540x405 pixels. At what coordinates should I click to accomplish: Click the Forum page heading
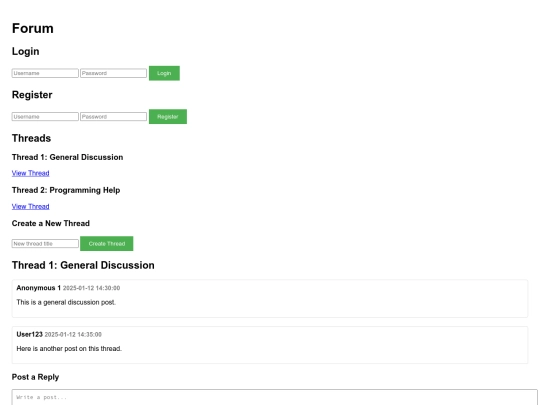[33, 28]
